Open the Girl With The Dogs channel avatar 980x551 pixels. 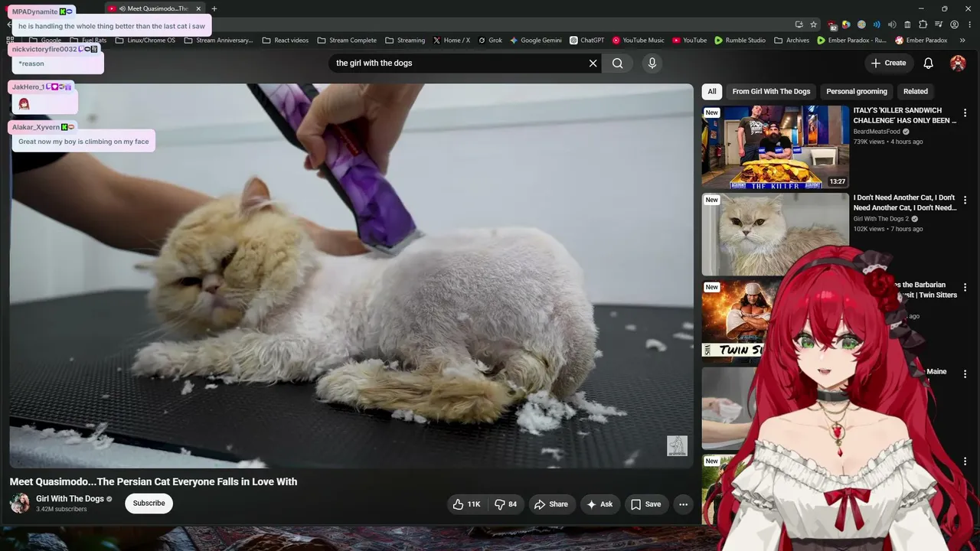point(19,503)
